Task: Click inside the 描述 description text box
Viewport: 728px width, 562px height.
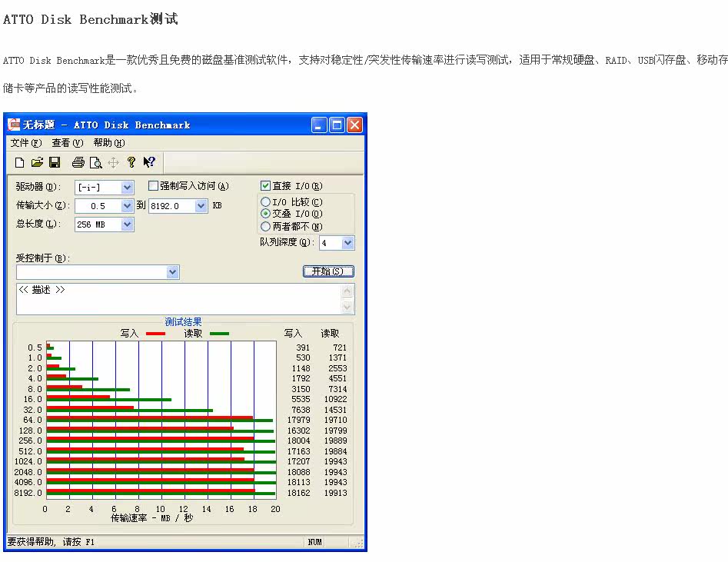Action: coord(177,299)
